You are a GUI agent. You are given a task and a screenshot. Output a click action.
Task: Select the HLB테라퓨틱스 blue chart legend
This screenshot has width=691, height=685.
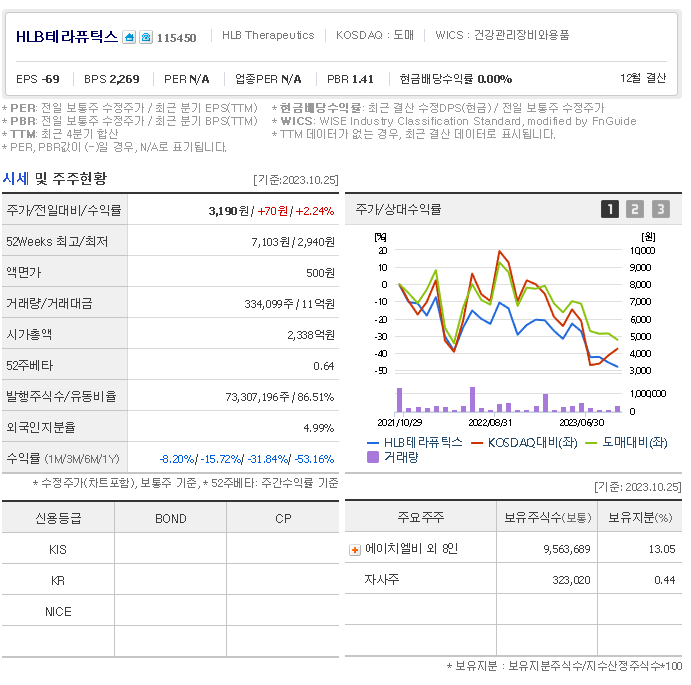(x=415, y=442)
